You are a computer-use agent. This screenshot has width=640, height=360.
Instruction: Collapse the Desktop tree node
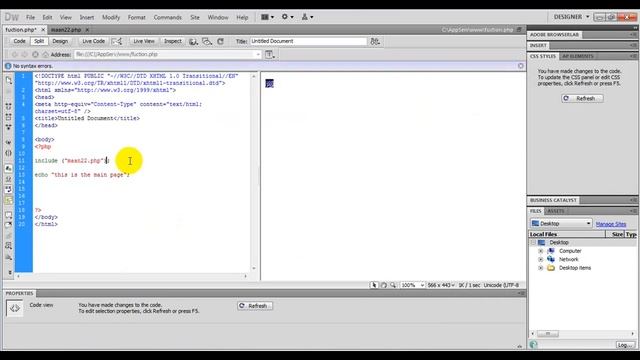pyautogui.click(x=533, y=242)
